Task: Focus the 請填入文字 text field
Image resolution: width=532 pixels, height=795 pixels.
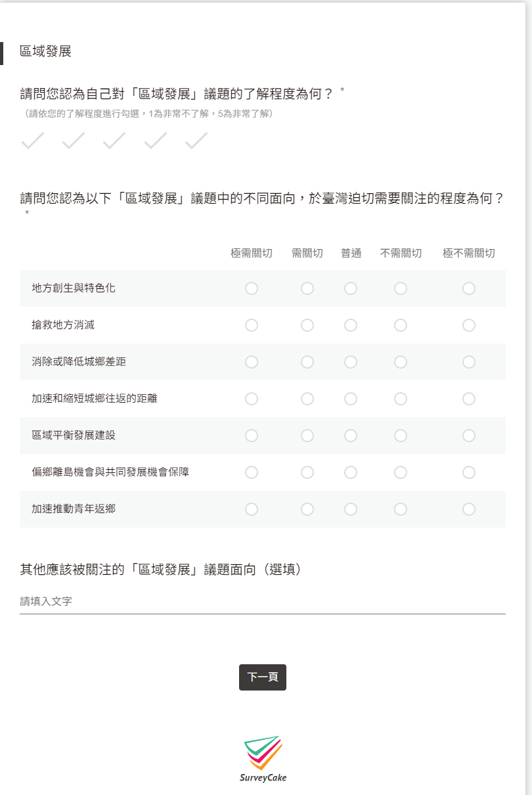Action: click(263, 601)
